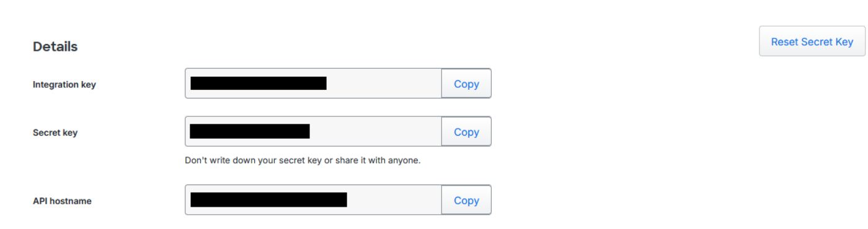This screenshot has height=229, width=868.
Task: Click "Don't write down" hint text start
Action: [220, 160]
